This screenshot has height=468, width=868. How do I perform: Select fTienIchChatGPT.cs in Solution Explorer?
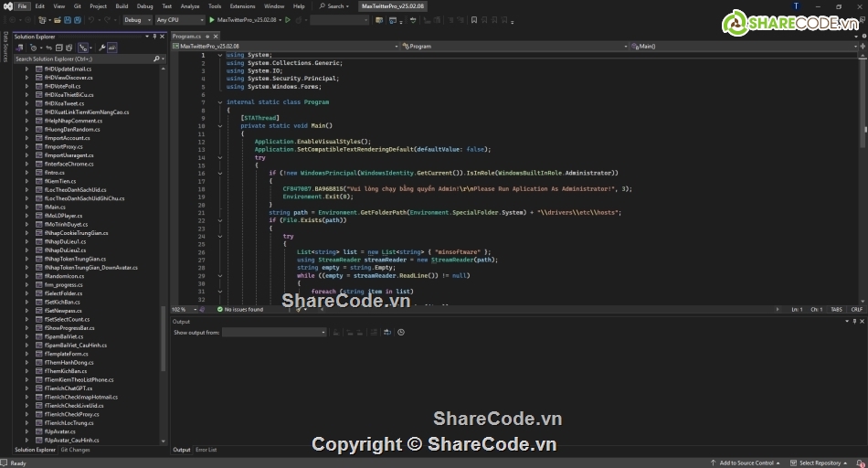(69, 388)
